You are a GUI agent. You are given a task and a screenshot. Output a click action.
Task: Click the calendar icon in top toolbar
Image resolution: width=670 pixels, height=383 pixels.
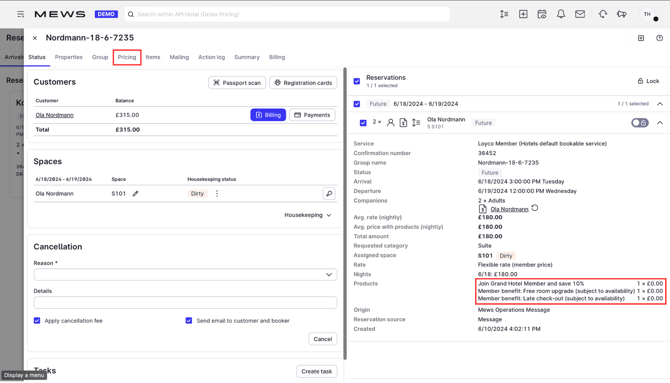[x=542, y=14]
